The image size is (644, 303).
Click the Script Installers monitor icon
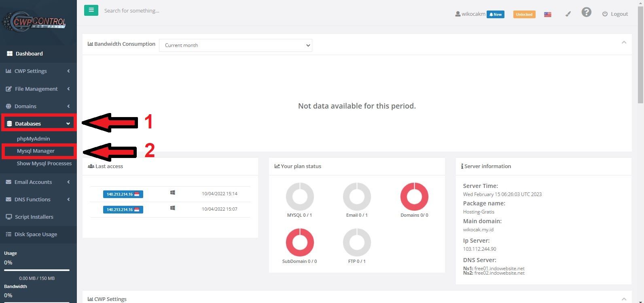point(9,217)
